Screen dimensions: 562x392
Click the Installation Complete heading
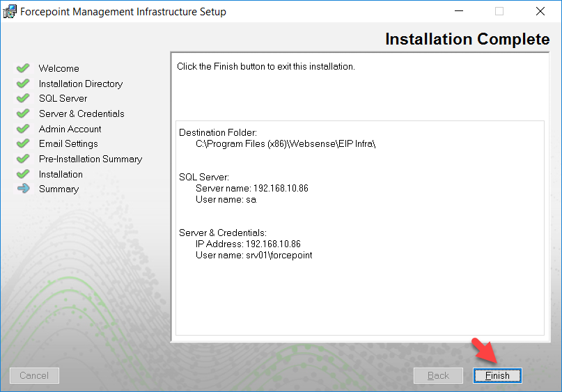pos(467,39)
